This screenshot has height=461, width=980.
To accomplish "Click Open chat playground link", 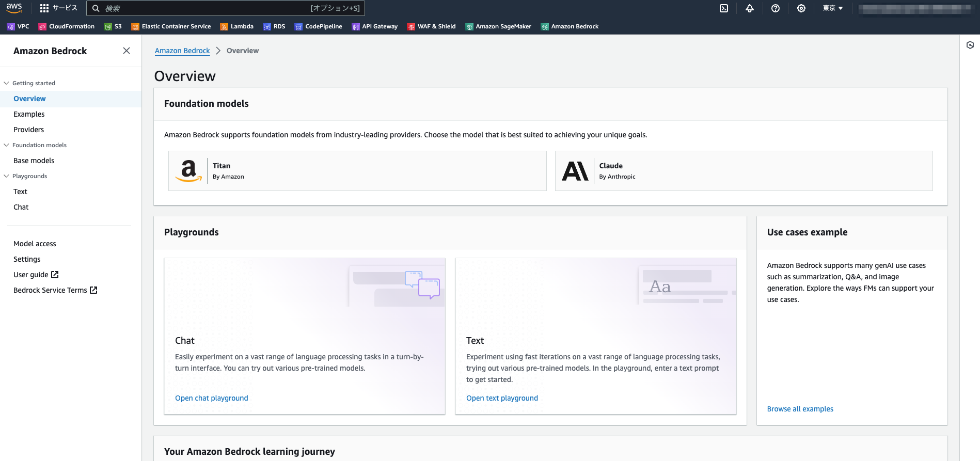I will [212, 398].
